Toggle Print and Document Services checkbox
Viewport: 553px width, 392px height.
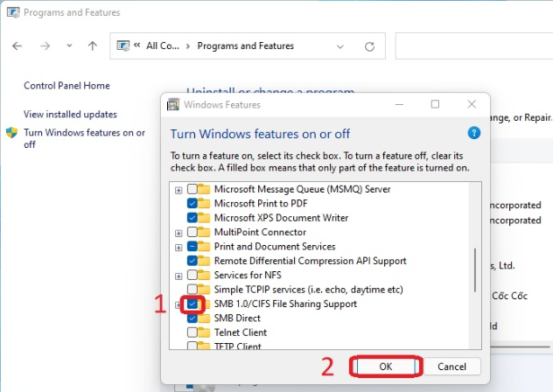coord(192,246)
